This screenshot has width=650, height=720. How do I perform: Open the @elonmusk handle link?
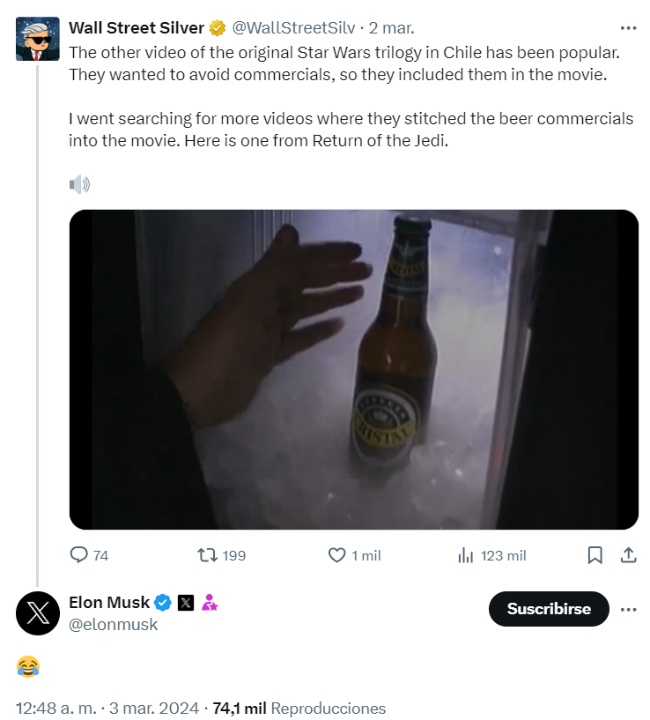pos(113,624)
